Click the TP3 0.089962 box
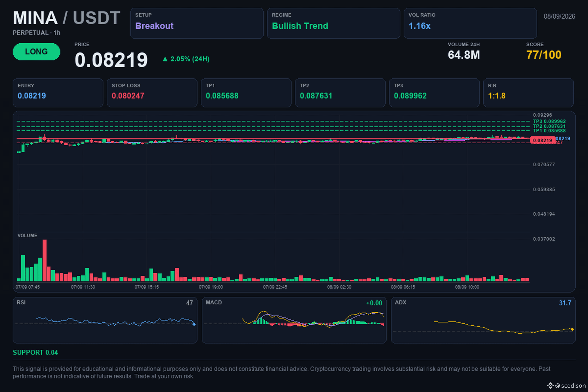 434,93
